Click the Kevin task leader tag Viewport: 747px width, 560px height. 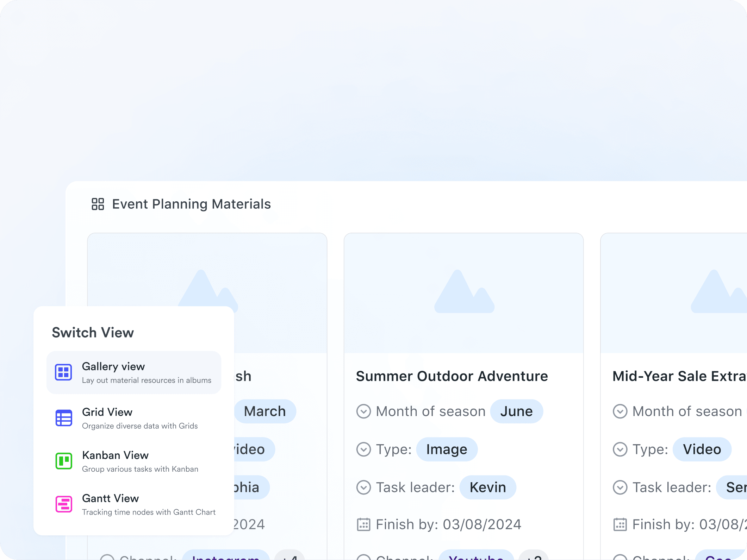[487, 487]
